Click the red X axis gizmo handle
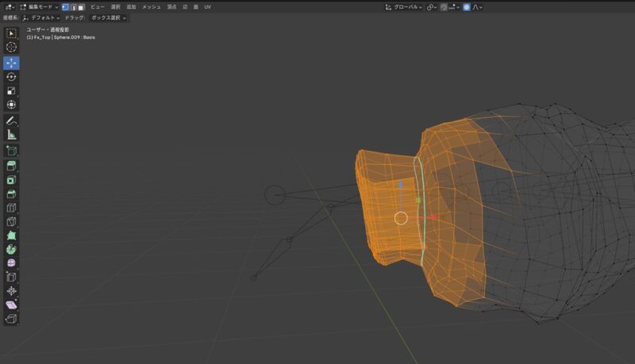 pyautogui.click(x=433, y=217)
